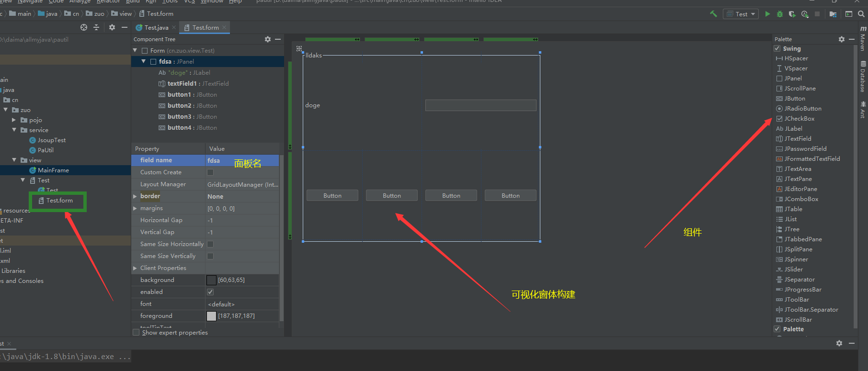Open the Component Tree gear settings

[x=268, y=39]
